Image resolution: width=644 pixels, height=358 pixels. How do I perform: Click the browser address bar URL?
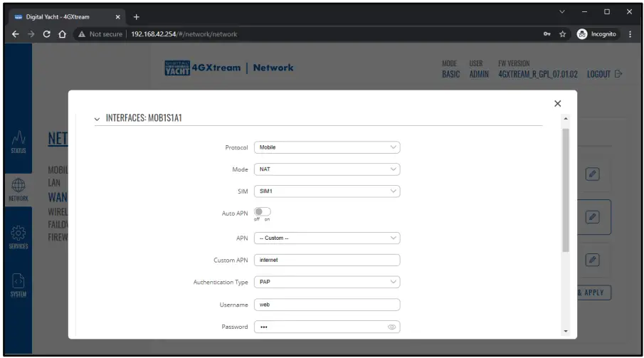click(184, 34)
